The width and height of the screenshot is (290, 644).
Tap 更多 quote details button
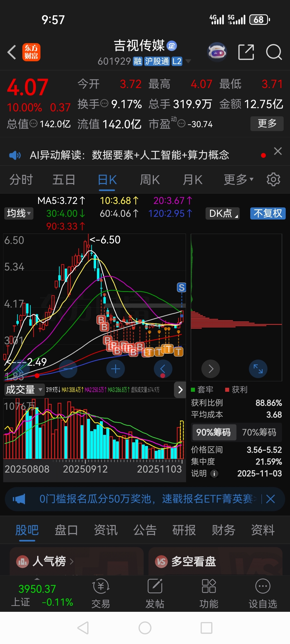[267, 124]
